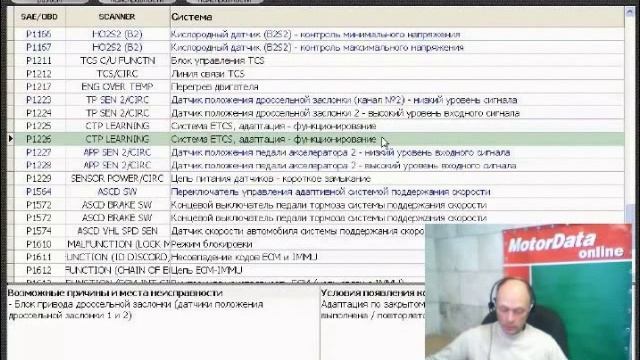Click the oxygen sensor maximum voltage description

pyautogui.click(x=317, y=48)
